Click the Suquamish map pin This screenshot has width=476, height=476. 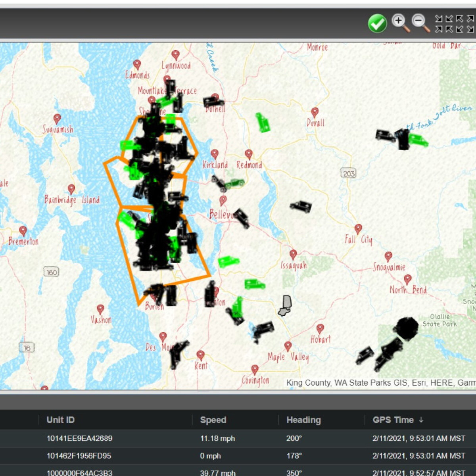57,119
